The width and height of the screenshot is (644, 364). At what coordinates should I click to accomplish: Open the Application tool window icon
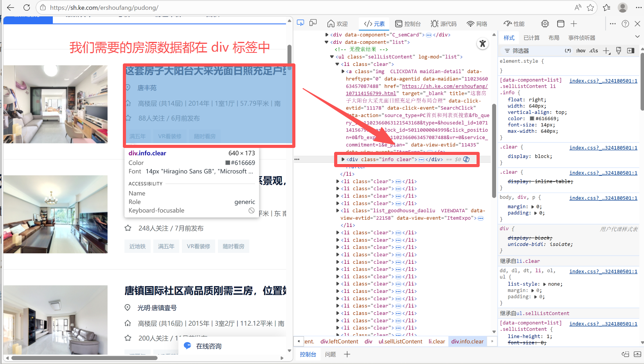(561, 24)
